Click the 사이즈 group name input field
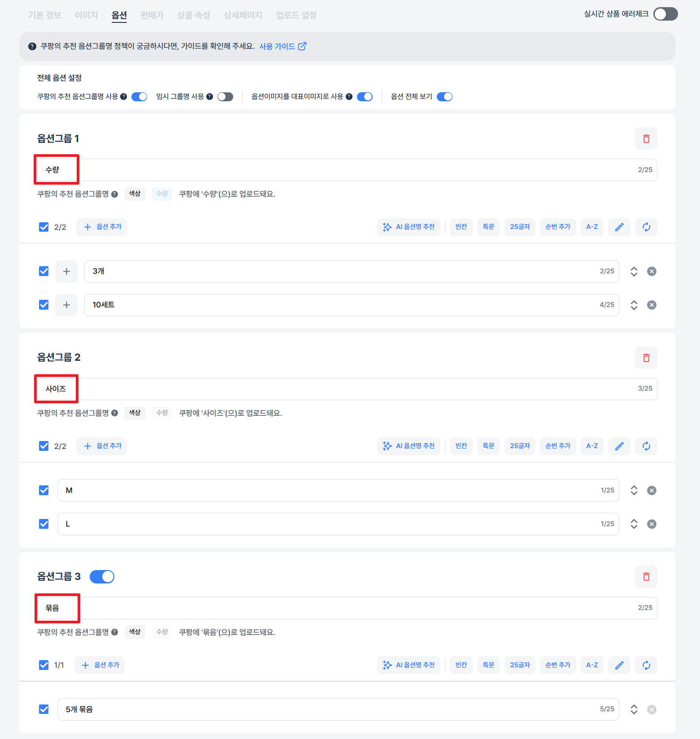 pos(347,389)
